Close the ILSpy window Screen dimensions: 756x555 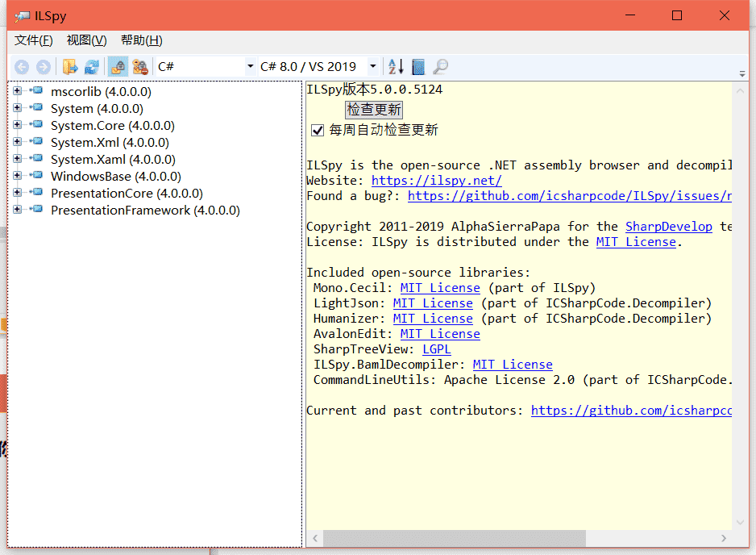(725, 15)
